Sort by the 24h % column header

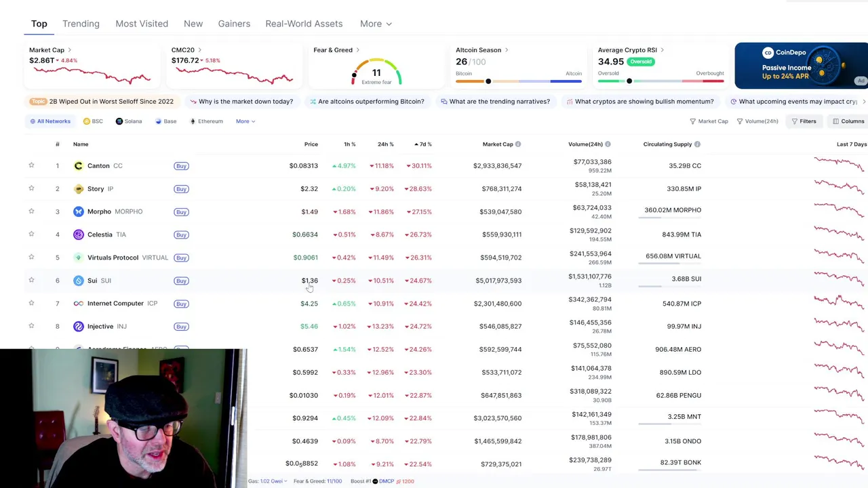[386, 144]
